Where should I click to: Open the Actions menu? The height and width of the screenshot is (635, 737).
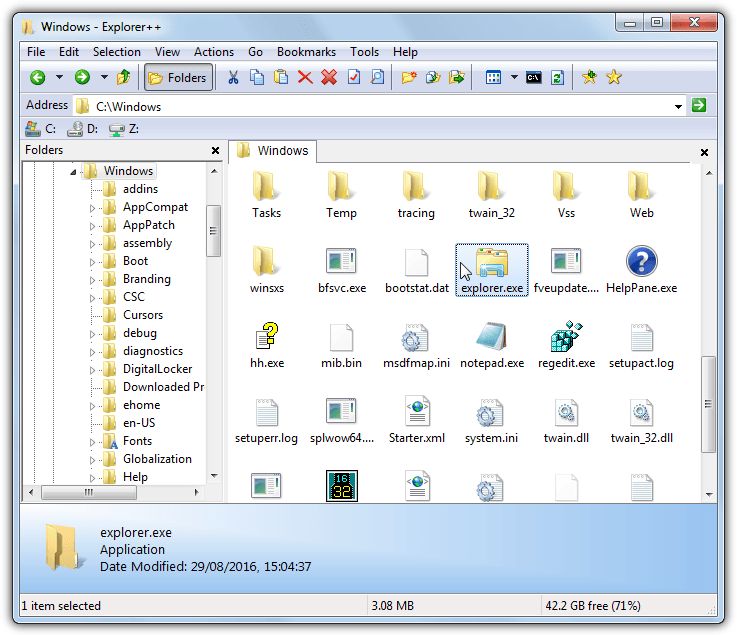[214, 52]
